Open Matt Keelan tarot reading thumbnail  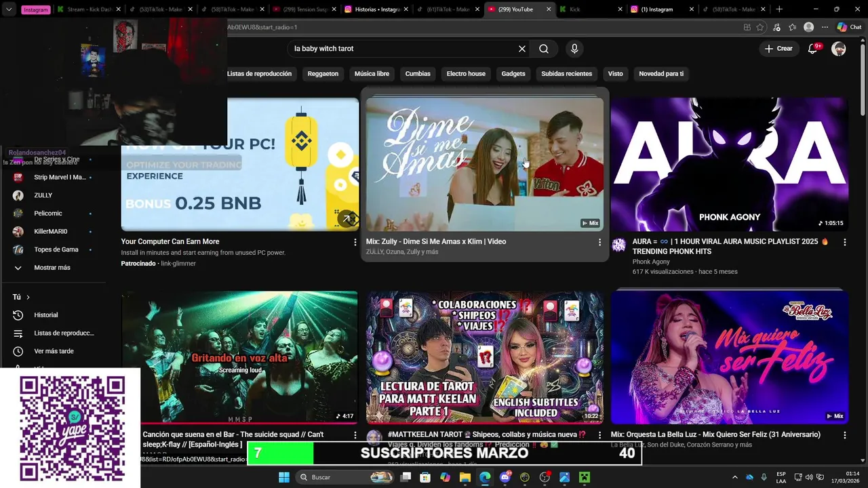coord(484,357)
